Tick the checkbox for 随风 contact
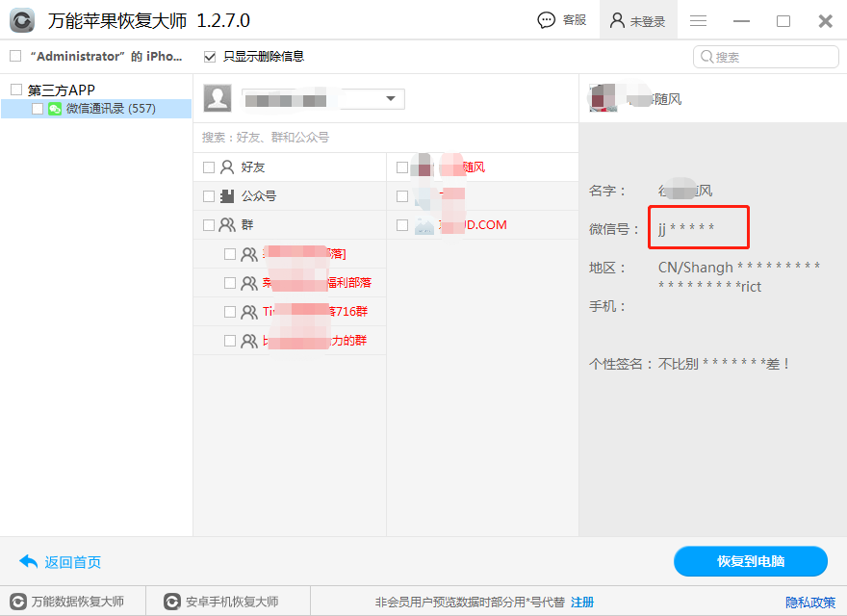Screen dimensions: 847x616 coord(402,167)
